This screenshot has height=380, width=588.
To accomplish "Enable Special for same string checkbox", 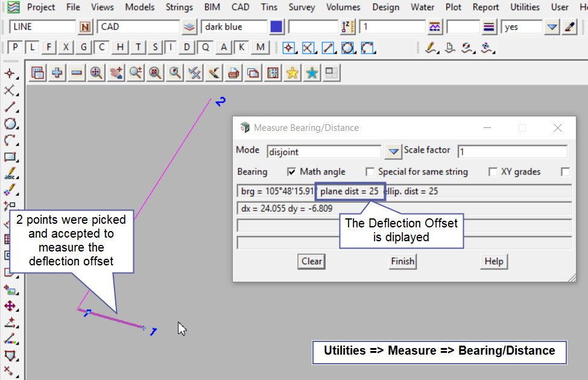I will click(370, 172).
